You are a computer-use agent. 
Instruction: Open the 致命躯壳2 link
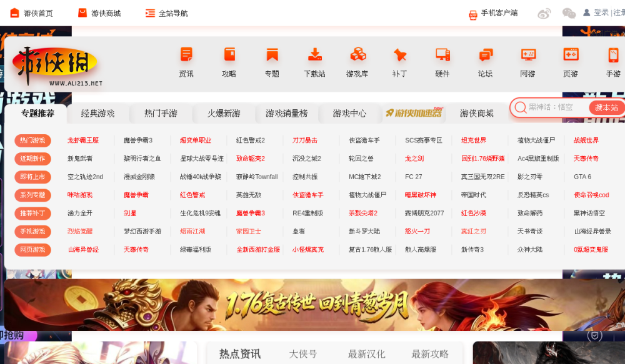251,159
